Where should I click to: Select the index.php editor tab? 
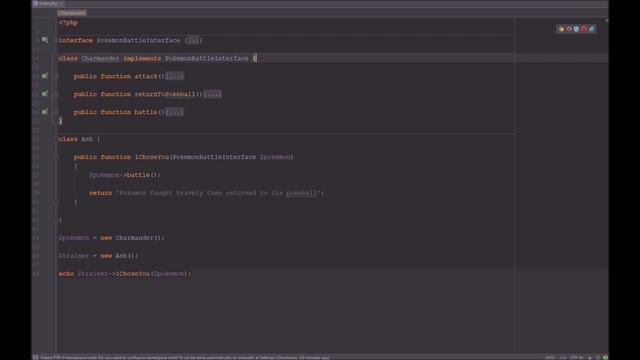coord(48,3)
